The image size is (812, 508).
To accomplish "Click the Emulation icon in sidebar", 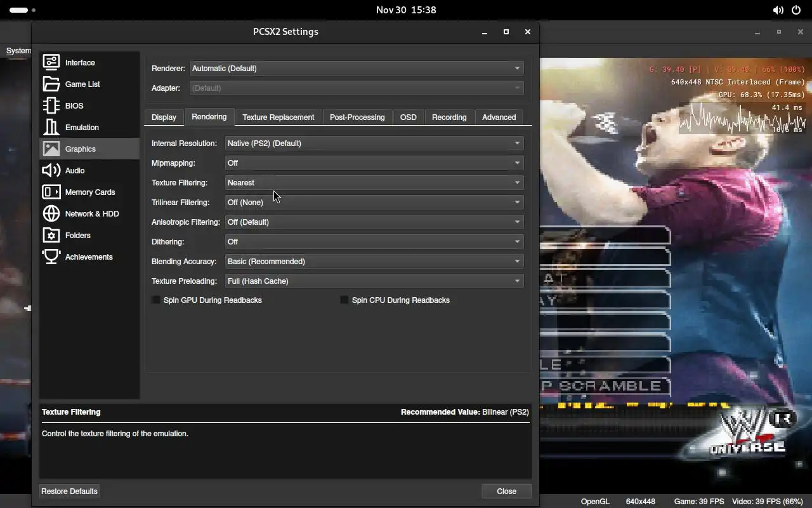I will coord(51,127).
